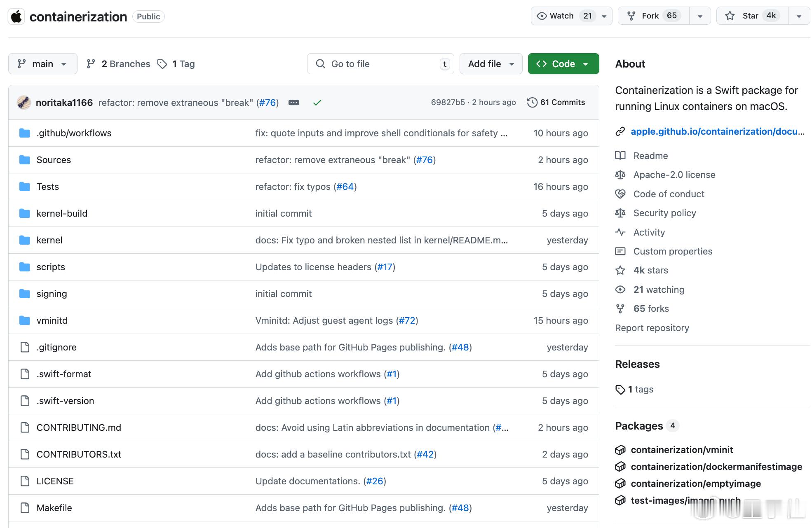The height and width of the screenshot is (528, 812).
Task: Click noritaka1166 author avatar
Action: pos(24,103)
